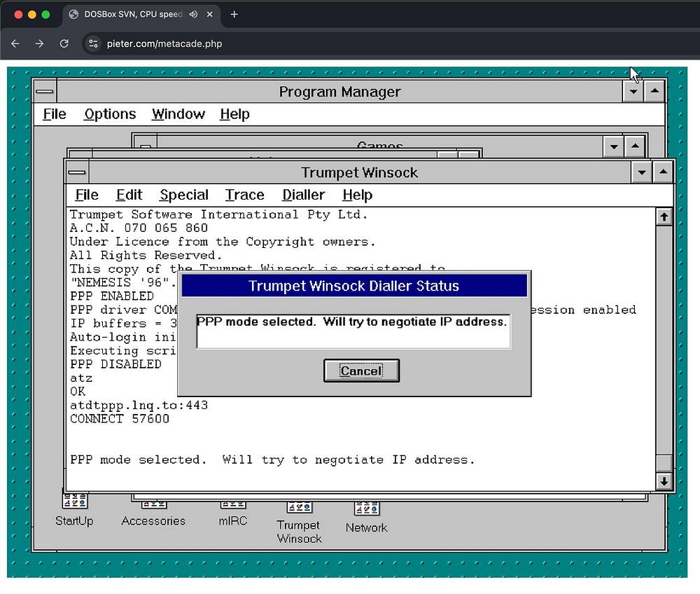Click the Trumpet Winsock Dialler Status title bar

[354, 286]
